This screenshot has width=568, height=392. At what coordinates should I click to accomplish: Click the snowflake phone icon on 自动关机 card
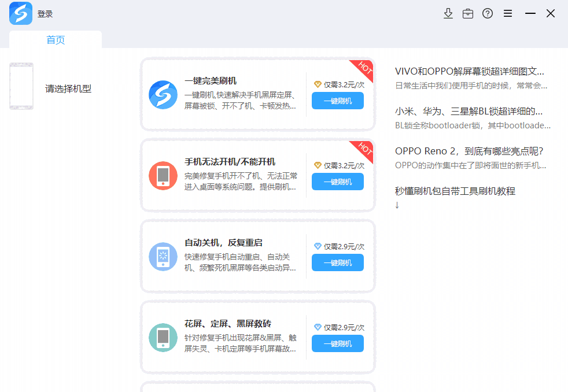click(x=163, y=256)
